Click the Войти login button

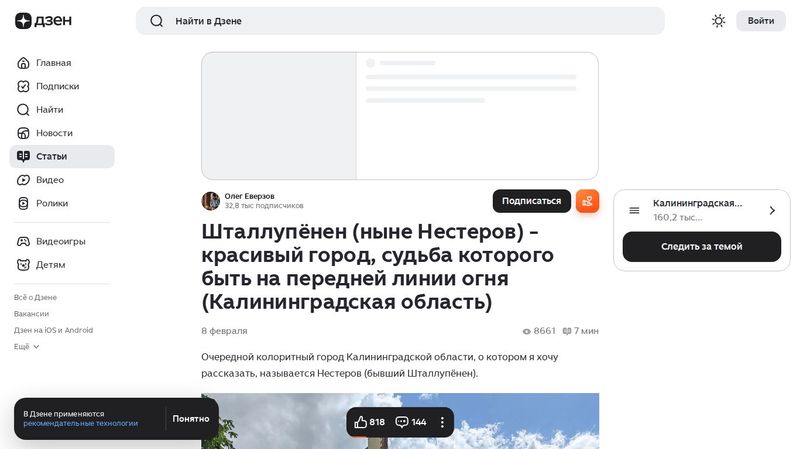[760, 21]
